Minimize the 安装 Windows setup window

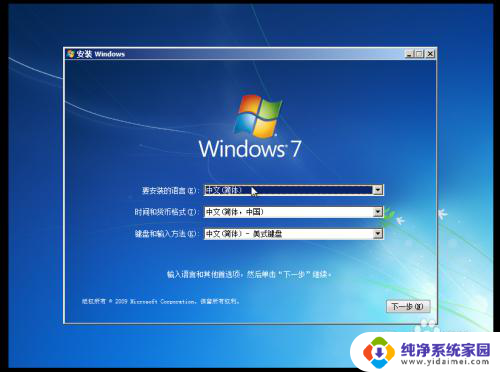pyautogui.click(x=409, y=54)
